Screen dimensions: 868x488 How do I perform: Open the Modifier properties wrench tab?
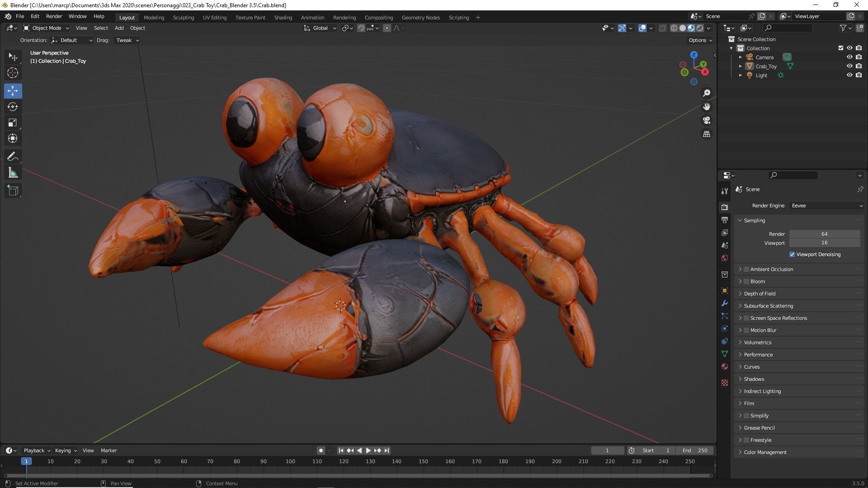pos(725,303)
